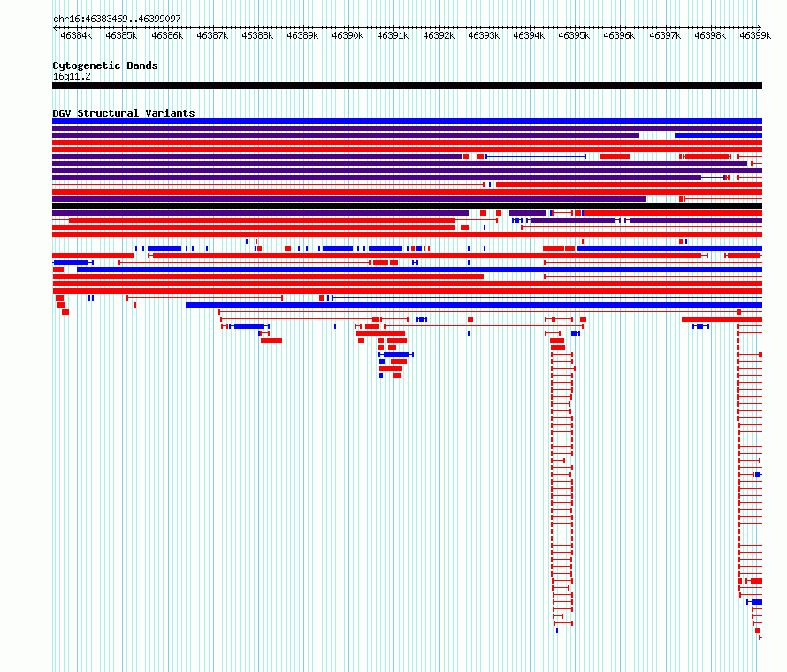Viewport: 787px width, 672px height.
Task: Click the 16q11.2 band label
Action: click(72, 76)
